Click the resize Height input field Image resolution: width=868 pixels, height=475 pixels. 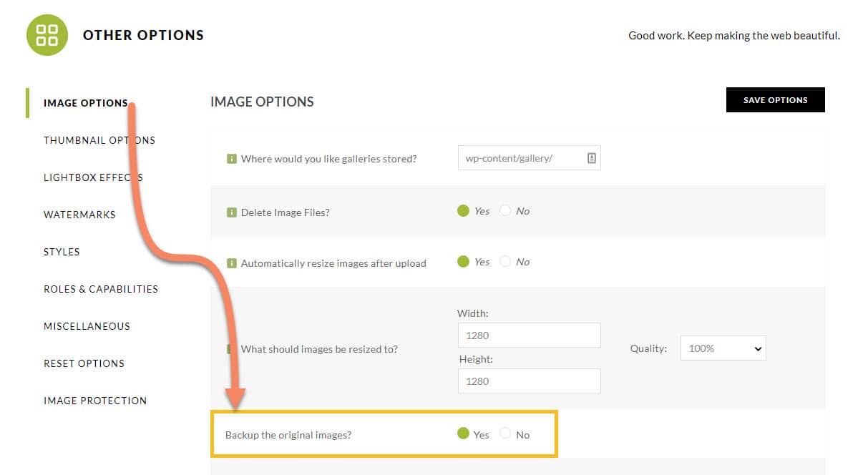529,381
